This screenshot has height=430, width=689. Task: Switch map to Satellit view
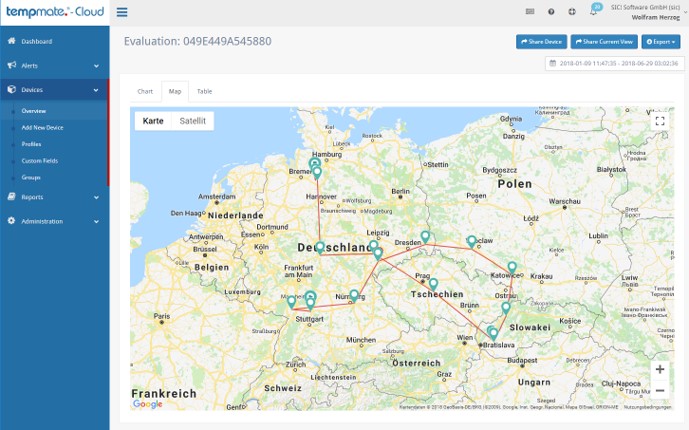(x=192, y=121)
